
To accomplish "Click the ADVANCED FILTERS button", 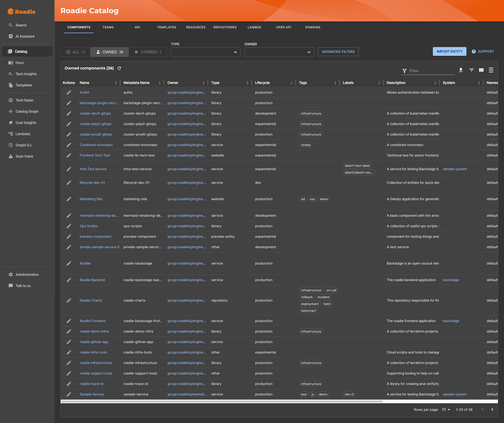I will pyautogui.click(x=338, y=52).
